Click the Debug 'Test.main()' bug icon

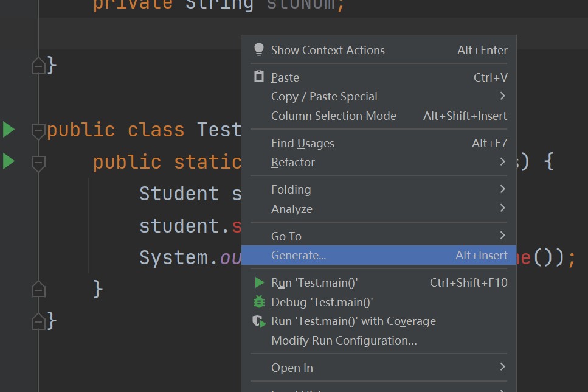pyautogui.click(x=259, y=302)
